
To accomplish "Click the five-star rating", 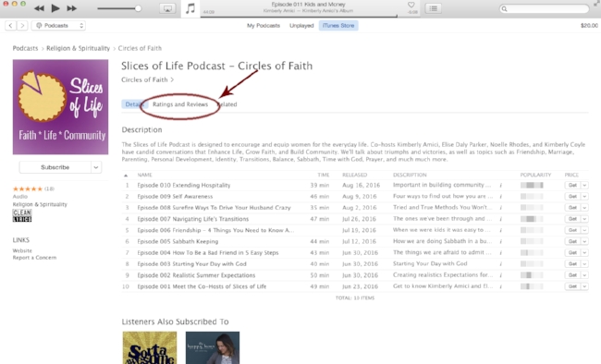I will (x=28, y=188).
